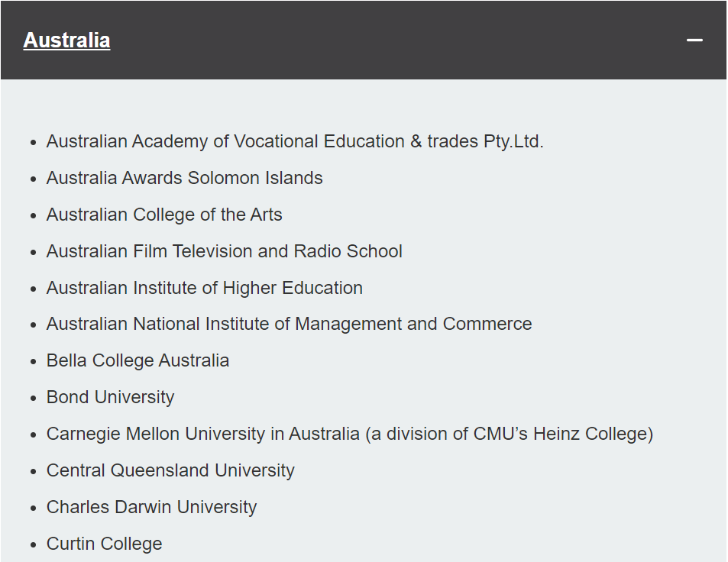The image size is (728, 562).
Task: Click the bullet beside Bella College Australia
Action: [x=33, y=361]
